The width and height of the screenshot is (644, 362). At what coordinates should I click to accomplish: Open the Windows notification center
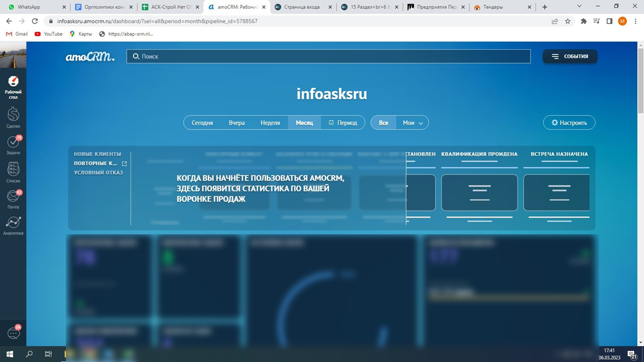tap(632, 354)
